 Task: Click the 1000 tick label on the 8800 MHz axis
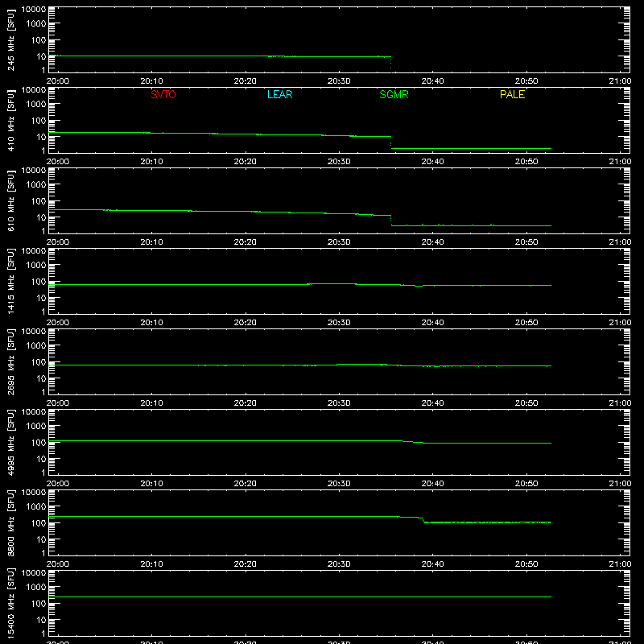coord(36,507)
